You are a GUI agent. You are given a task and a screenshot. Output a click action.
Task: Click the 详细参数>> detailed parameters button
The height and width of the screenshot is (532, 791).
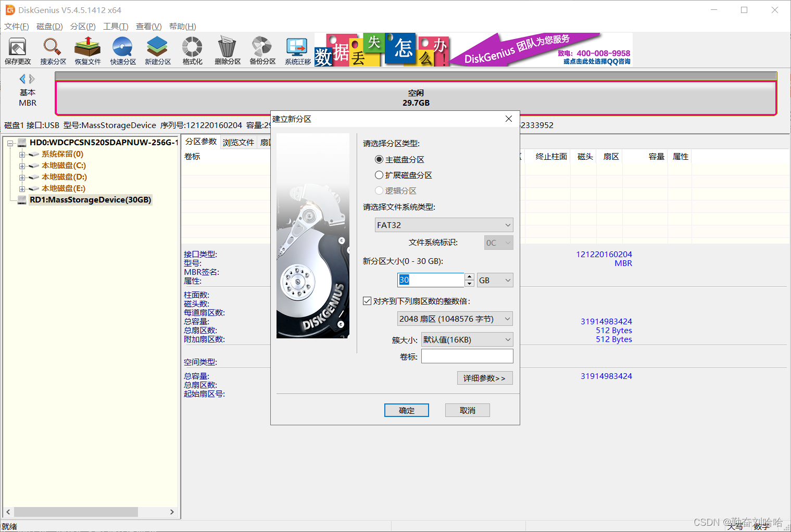[x=485, y=378]
